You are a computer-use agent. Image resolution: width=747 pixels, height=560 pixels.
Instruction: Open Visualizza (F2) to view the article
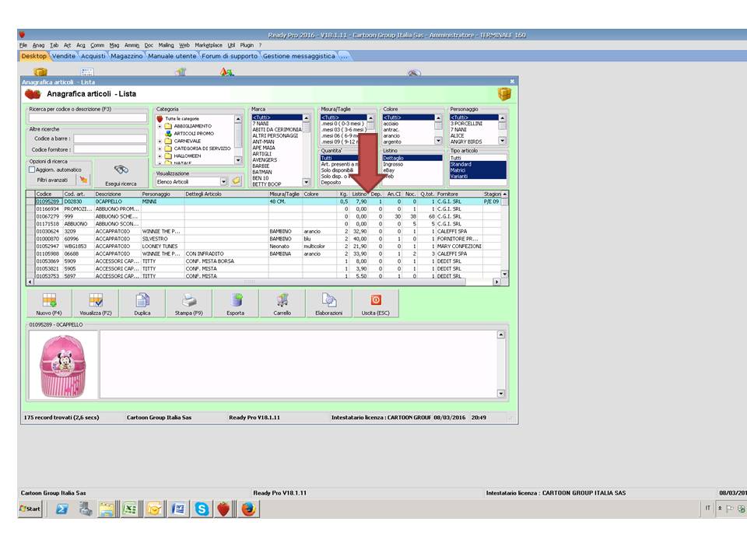click(96, 303)
